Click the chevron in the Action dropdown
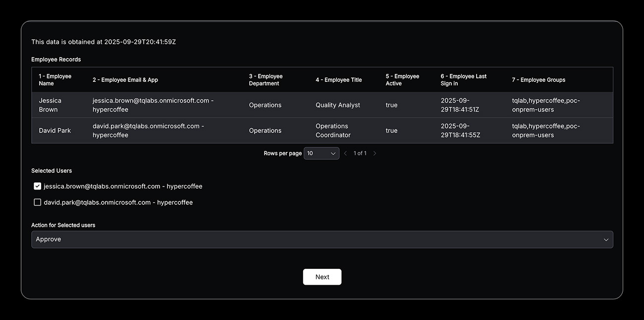This screenshot has height=320, width=644. tap(606, 240)
